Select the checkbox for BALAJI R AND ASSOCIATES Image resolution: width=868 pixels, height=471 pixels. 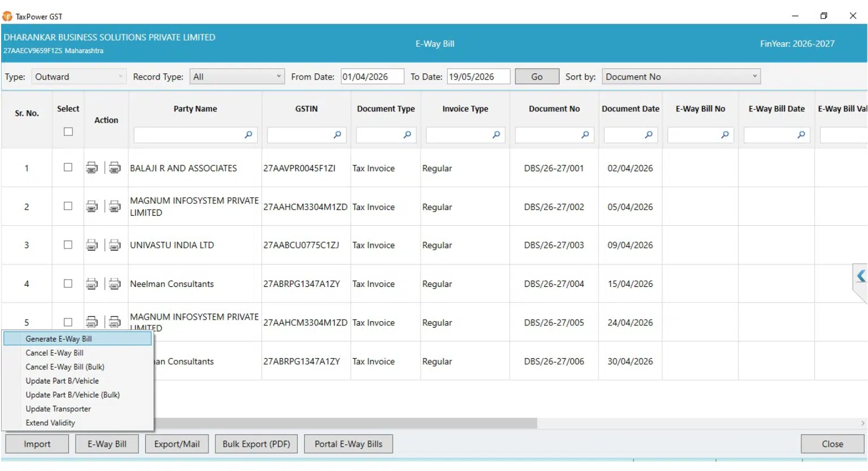tap(68, 167)
